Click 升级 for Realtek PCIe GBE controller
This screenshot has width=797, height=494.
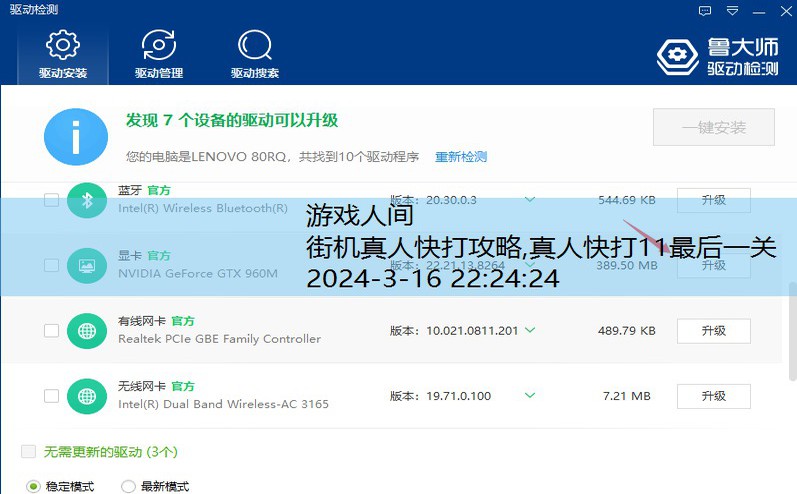(x=714, y=331)
